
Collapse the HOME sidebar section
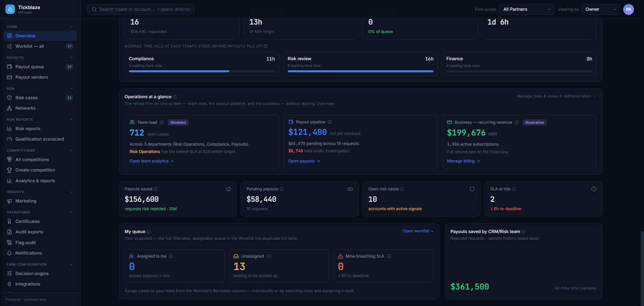[72, 27]
